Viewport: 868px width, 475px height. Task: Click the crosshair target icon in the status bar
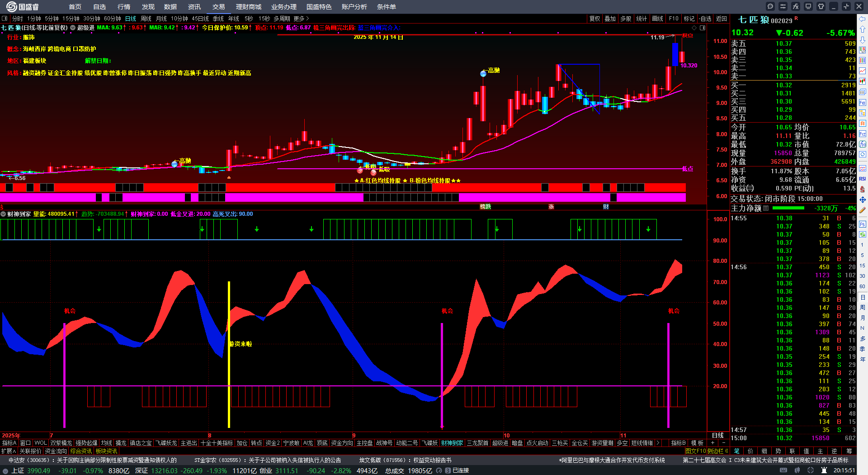click(x=811, y=470)
